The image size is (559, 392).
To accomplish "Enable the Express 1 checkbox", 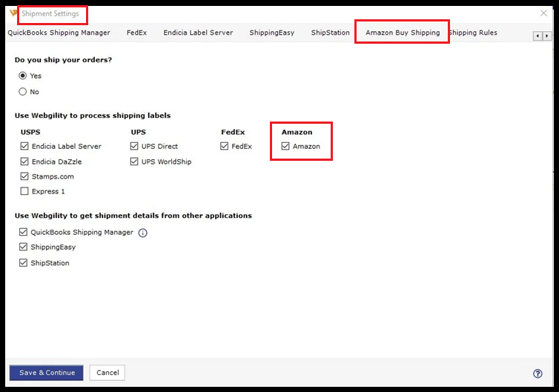I will coord(24,191).
